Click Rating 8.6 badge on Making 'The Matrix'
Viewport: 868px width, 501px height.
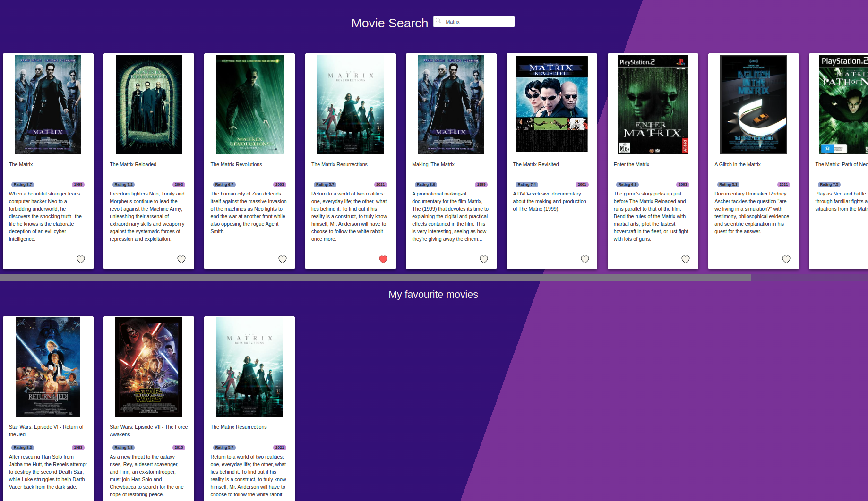point(426,185)
